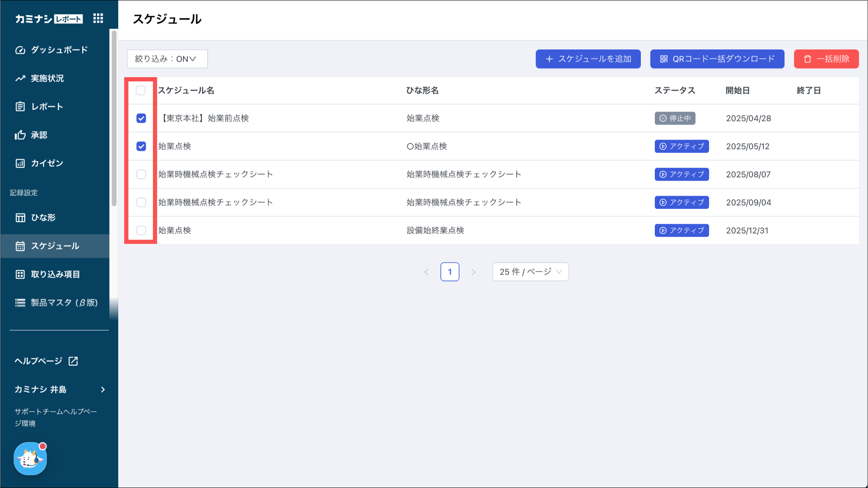The height and width of the screenshot is (488, 868).
Task: Check the 設備始終業点検 row checkbox
Action: pyautogui.click(x=141, y=230)
